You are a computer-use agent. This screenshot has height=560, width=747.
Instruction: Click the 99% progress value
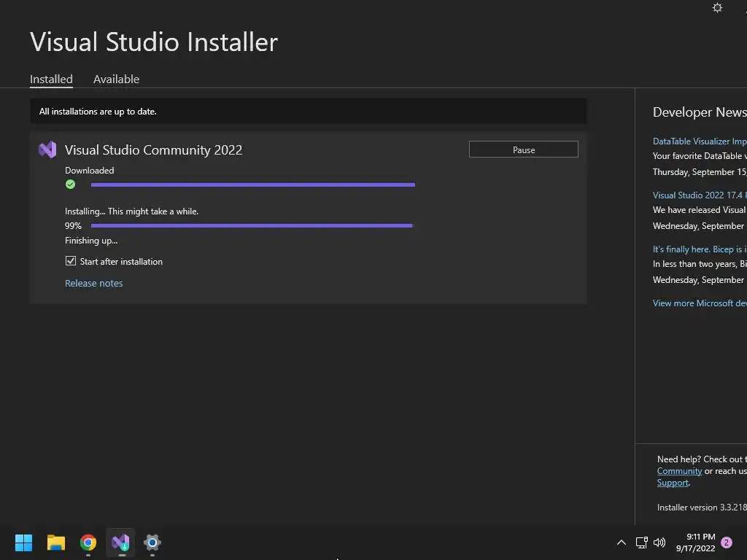click(73, 226)
